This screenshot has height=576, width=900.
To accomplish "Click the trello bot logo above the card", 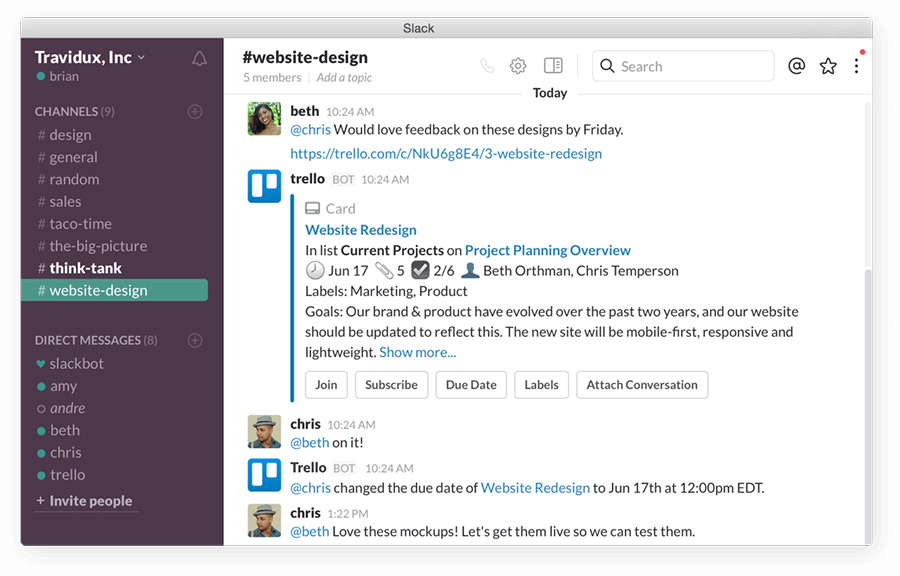I will tap(264, 186).
